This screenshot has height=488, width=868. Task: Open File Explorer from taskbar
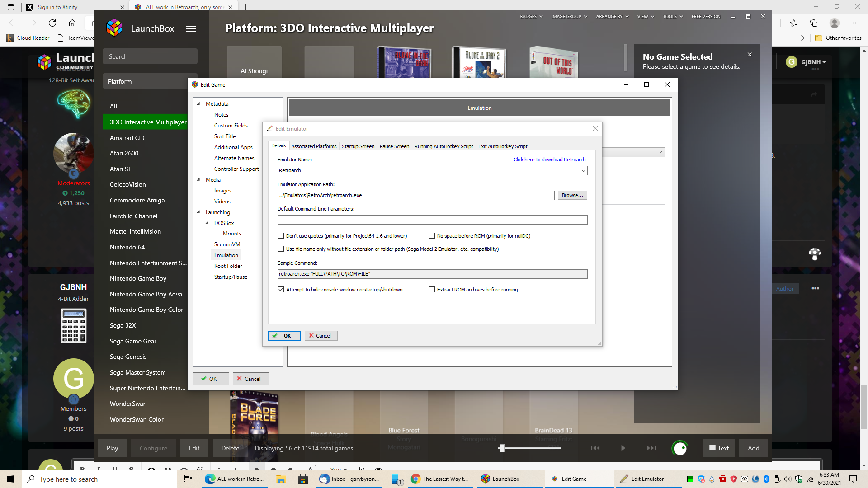[281, 479]
